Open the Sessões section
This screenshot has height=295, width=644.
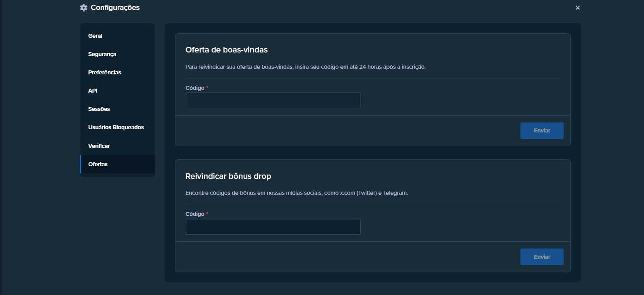pyautogui.click(x=99, y=109)
